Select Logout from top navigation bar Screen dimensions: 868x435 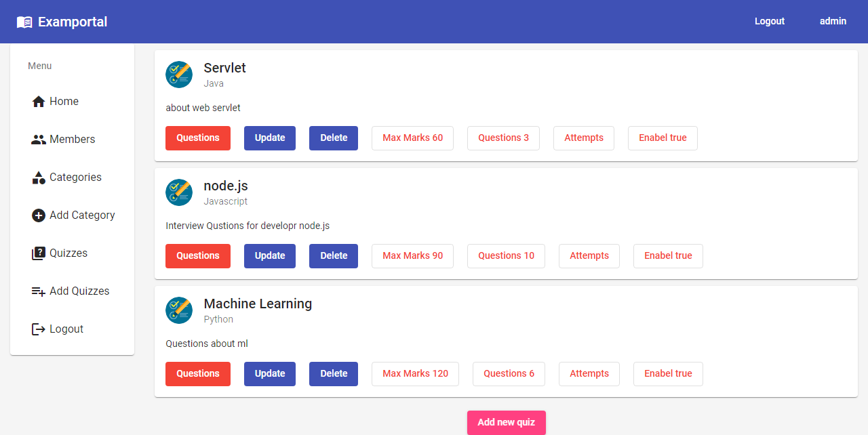coord(769,21)
